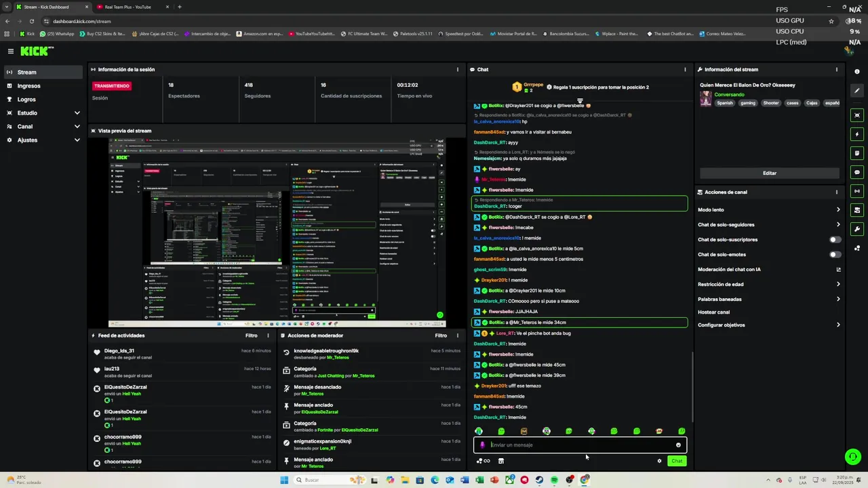Open a new browser tab with plus
868x488 pixels.
[179, 7]
